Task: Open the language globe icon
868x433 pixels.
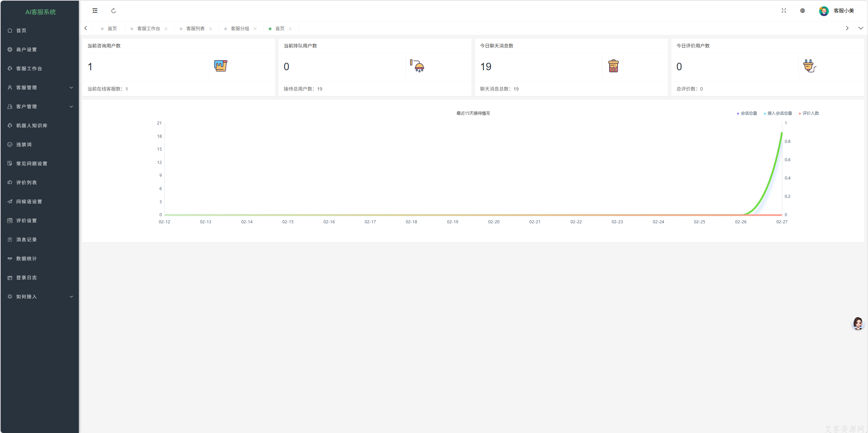Action: pyautogui.click(x=802, y=11)
